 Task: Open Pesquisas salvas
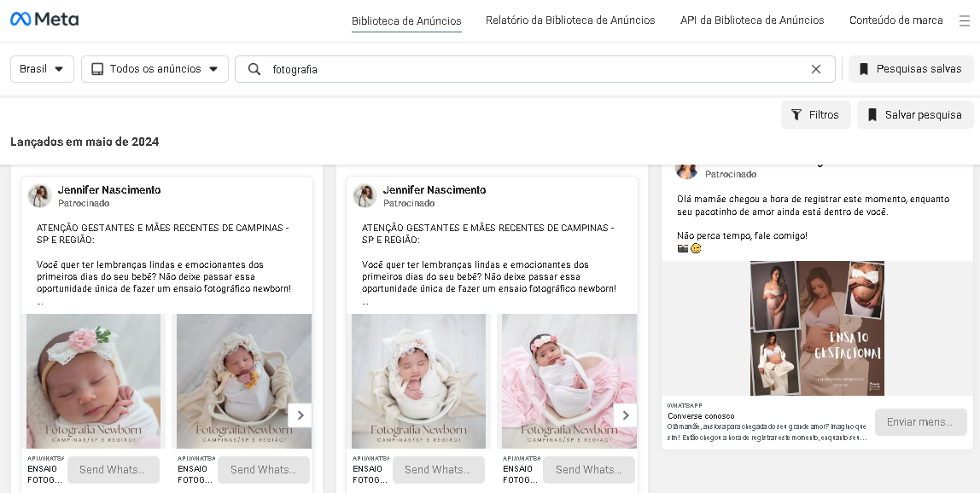[x=911, y=69]
